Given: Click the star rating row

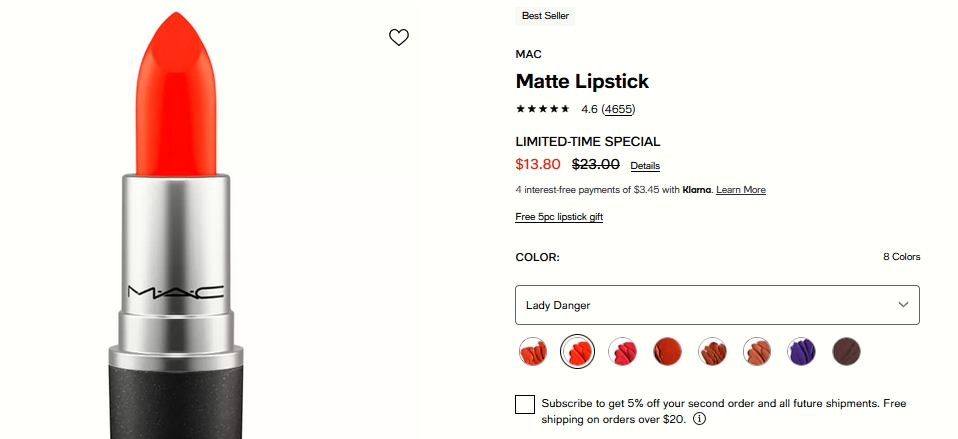Looking at the screenshot, I should [x=542, y=109].
